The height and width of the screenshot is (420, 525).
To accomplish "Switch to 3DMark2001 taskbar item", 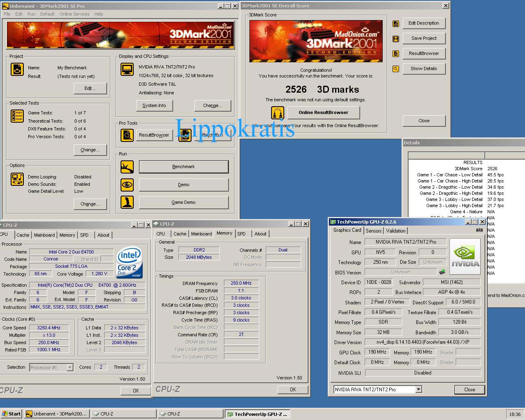I will [57, 414].
